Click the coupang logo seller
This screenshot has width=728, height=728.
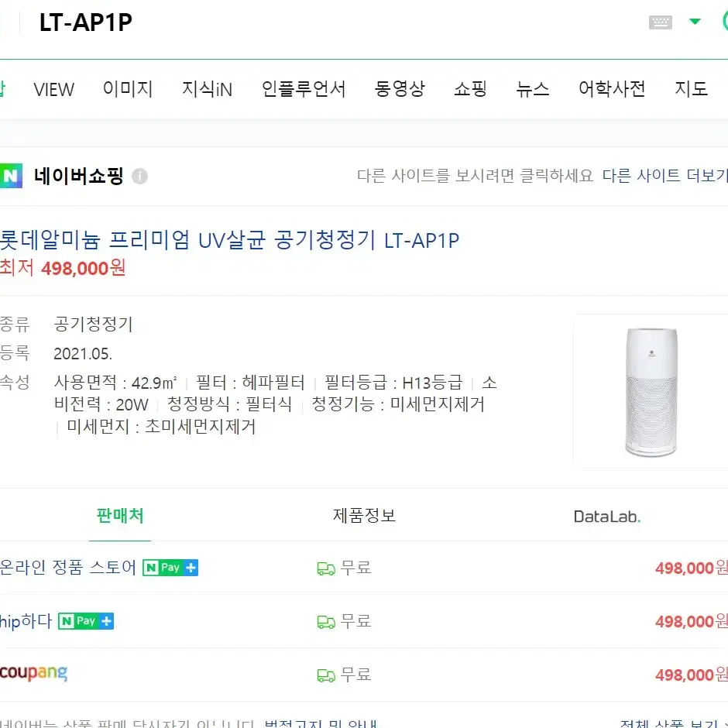(x=33, y=673)
